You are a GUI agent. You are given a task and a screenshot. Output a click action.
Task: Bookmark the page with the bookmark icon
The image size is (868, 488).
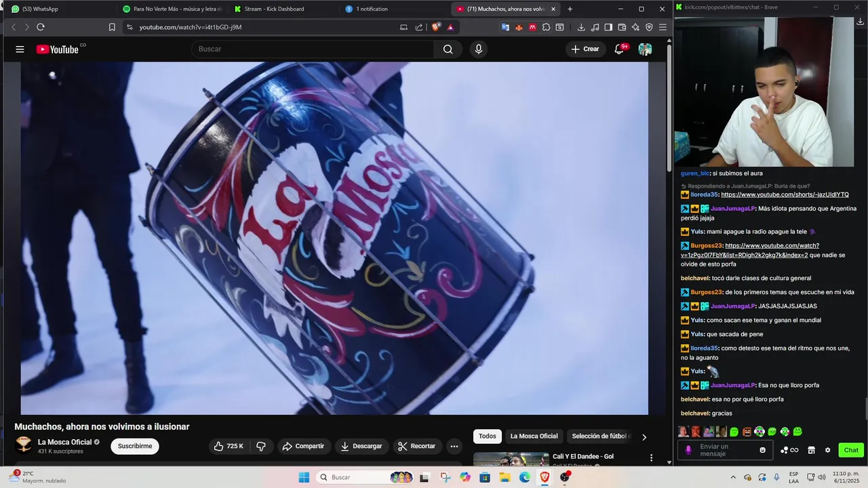[x=112, y=27]
